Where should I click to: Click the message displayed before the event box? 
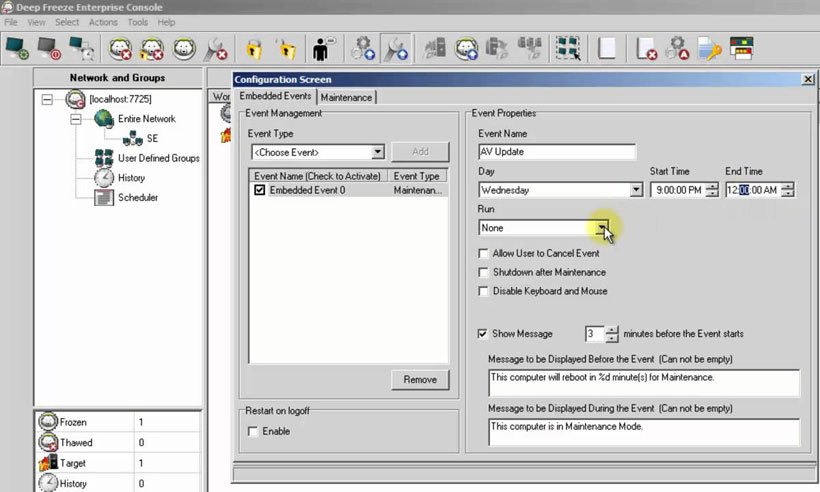click(644, 383)
